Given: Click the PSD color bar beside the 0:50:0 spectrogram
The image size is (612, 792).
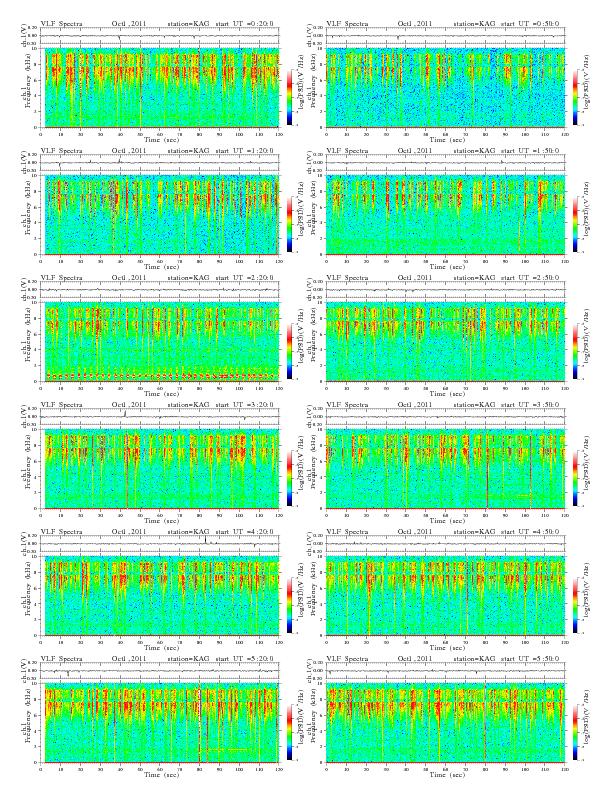Looking at the screenshot, I should 575,97.
